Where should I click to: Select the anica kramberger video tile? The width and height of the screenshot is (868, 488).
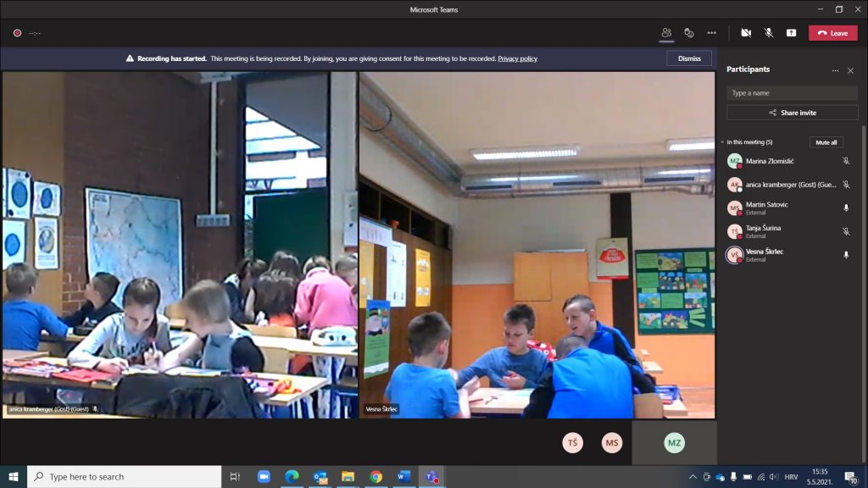pos(180,245)
